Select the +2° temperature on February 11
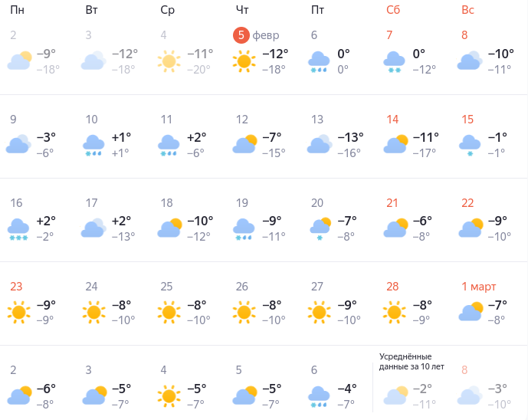 pyautogui.click(x=196, y=137)
